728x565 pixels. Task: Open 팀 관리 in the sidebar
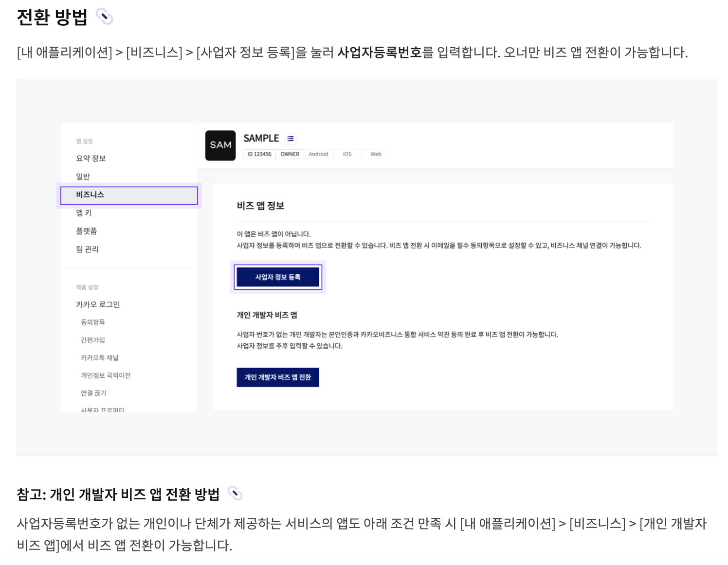87,249
